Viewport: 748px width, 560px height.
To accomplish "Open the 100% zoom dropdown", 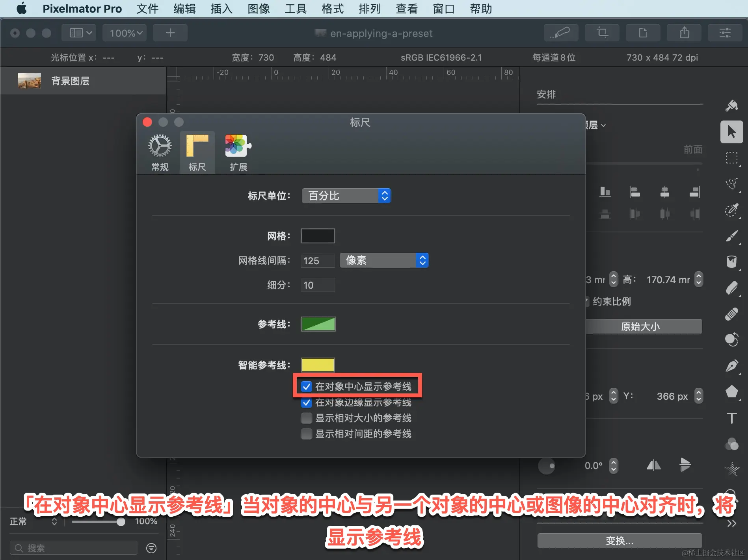I will tap(125, 33).
